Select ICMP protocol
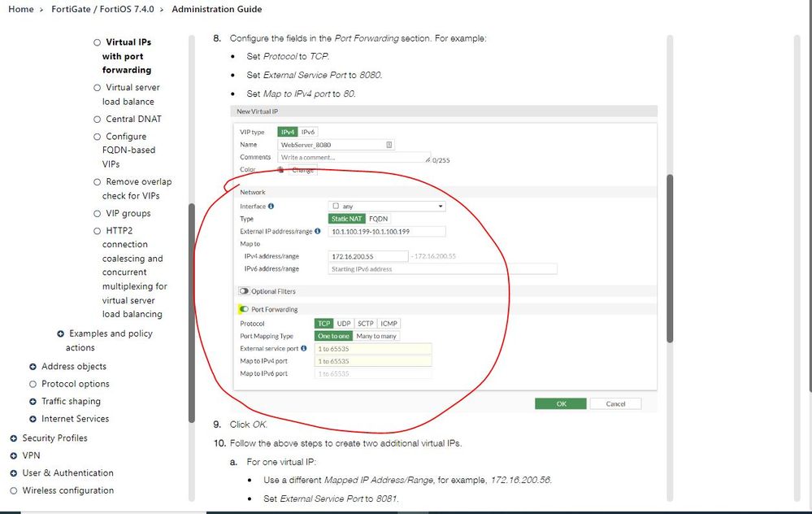This screenshot has width=812, height=514. 389,324
